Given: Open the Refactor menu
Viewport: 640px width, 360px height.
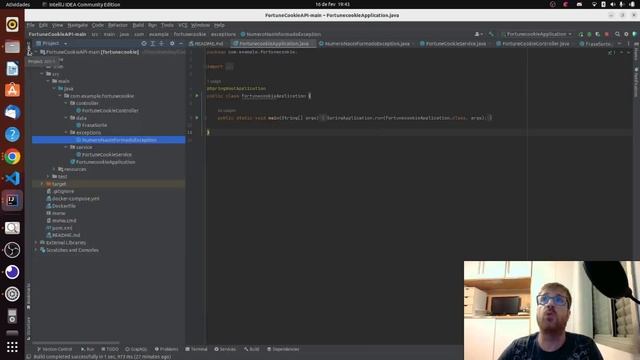Looking at the screenshot, I should 118,25.
